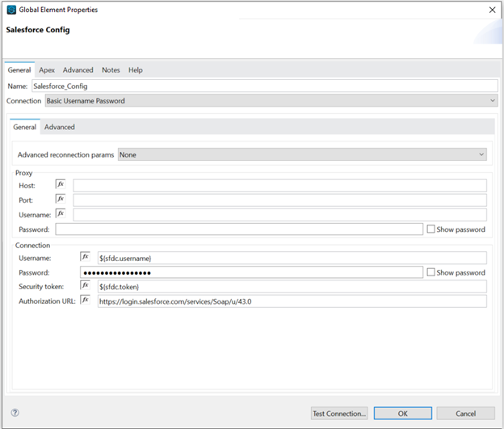Click fx button beside Security token

tap(85, 286)
